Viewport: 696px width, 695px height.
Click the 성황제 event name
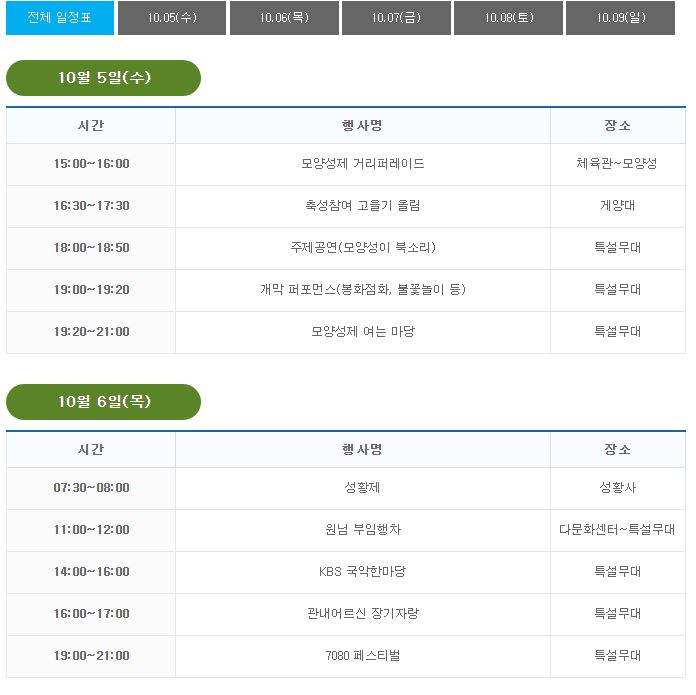pos(362,488)
